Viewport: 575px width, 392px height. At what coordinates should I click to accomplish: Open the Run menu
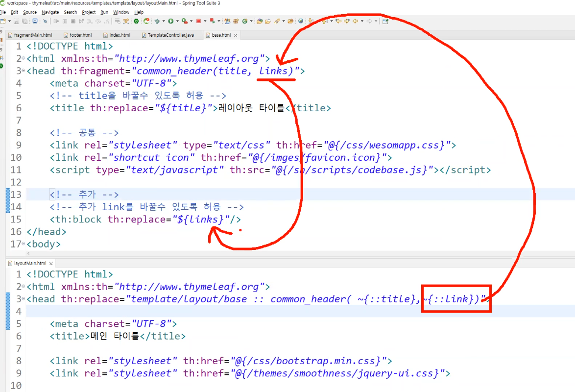click(104, 12)
